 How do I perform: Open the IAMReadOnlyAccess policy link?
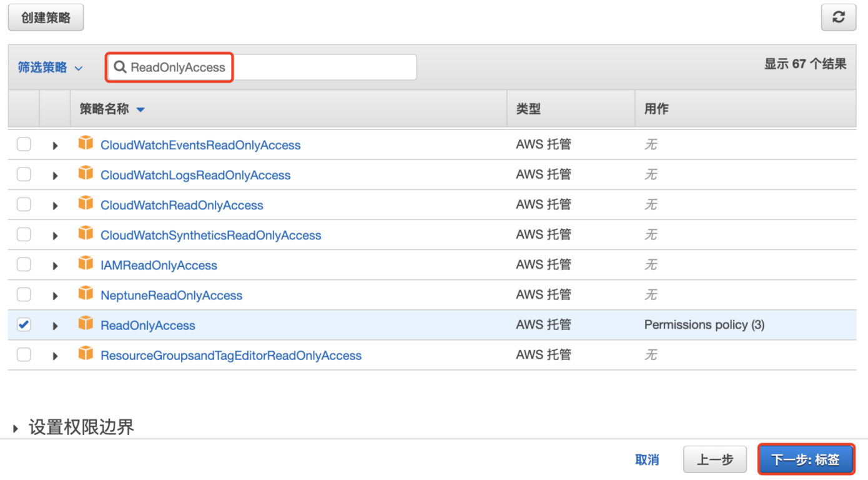[159, 265]
